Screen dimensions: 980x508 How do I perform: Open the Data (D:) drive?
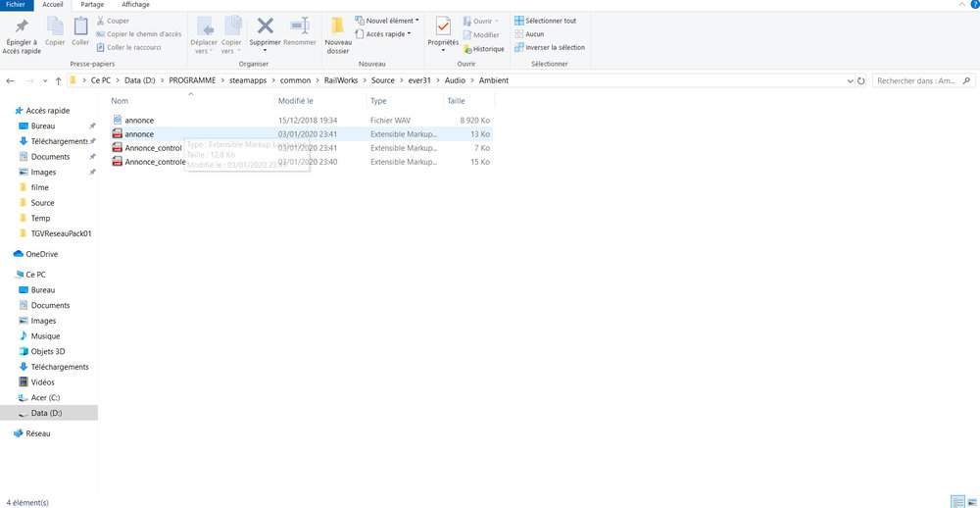[46, 413]
